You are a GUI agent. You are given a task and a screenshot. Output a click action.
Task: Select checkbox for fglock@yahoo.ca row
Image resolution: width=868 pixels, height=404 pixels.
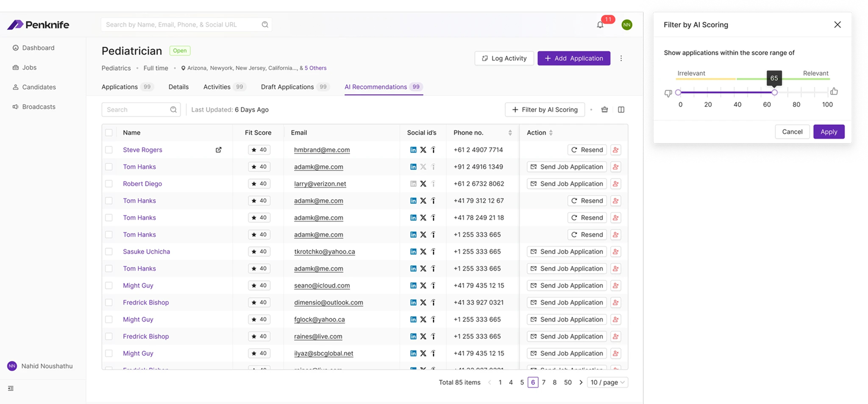[x=109, y=319]
